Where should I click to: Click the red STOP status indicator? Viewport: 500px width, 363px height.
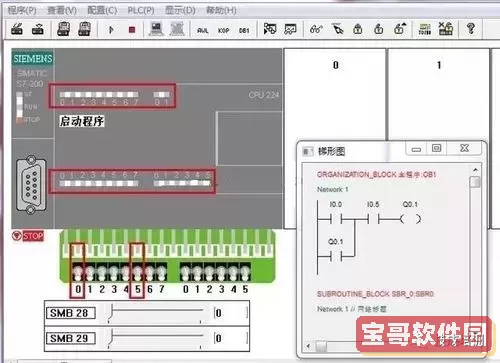28,236
